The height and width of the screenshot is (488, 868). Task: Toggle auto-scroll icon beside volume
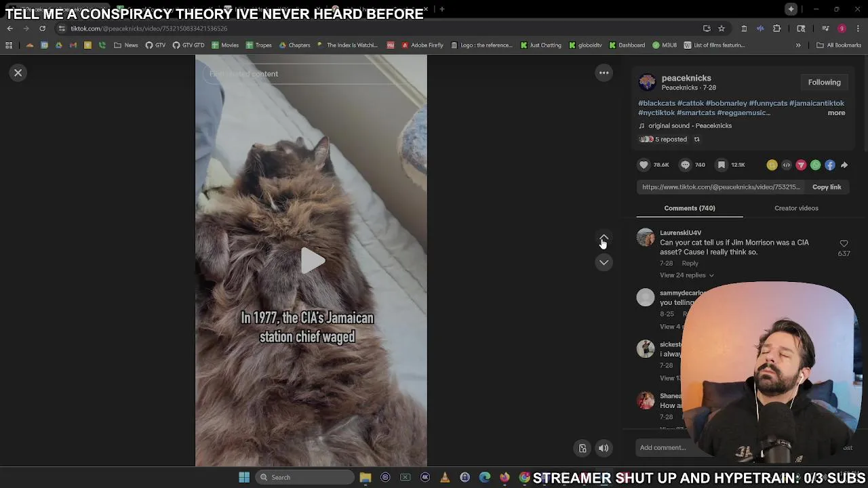[582, 448]
